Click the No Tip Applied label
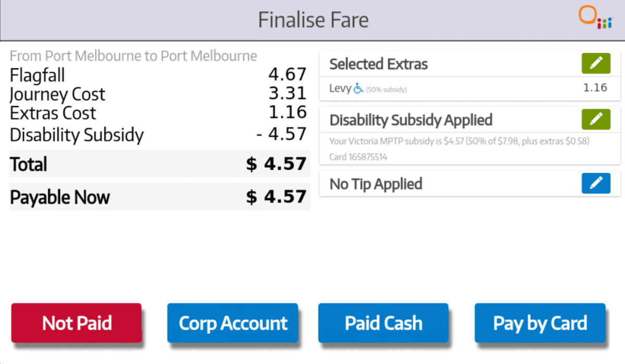 tap(376, 184)
